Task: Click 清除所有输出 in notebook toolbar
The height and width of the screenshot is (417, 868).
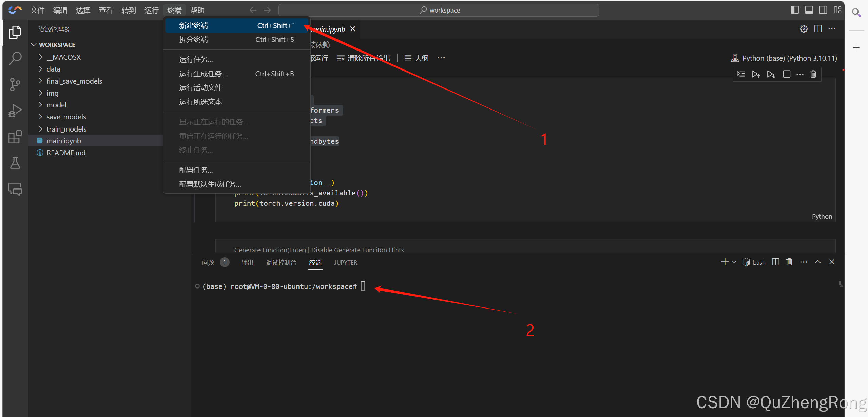Action: 363,58
